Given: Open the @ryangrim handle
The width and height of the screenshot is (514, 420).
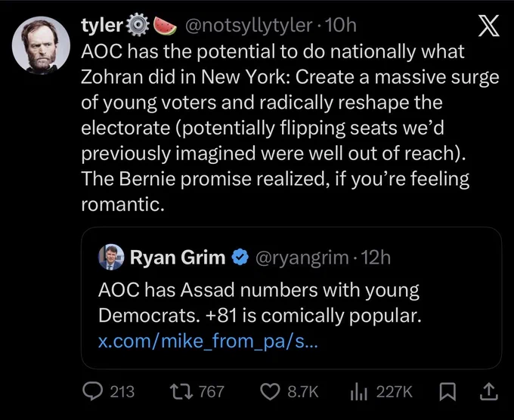Looking at the screenshot, I should (302, 258).
